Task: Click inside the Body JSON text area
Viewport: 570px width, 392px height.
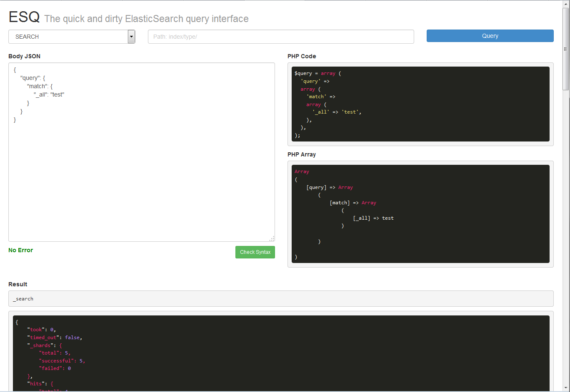Action: (142, 152)
